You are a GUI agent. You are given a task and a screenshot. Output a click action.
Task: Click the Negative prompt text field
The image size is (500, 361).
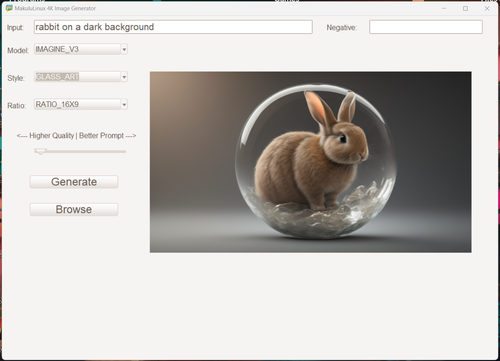point(426,27)
